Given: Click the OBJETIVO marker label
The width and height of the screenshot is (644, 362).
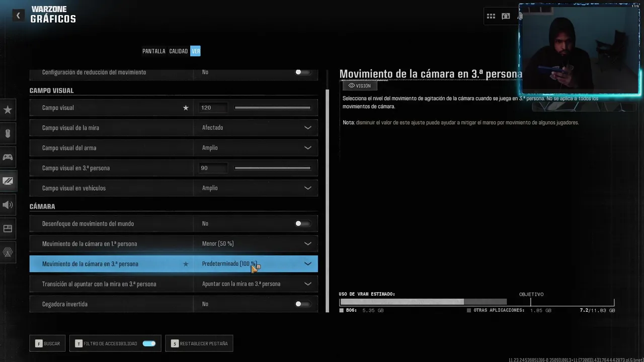Looking at the screenshot, I should tap(531, 294).
